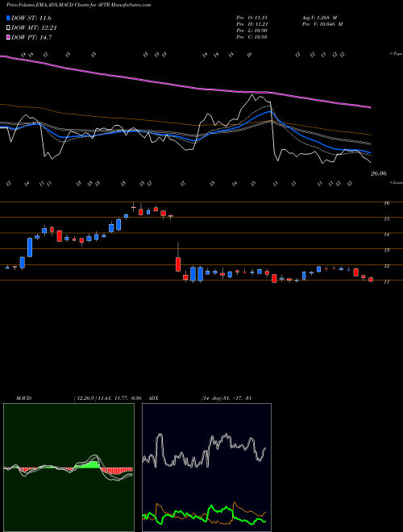Click the 'Pre L: 10.90' value
The height and width of the screenshot is (532, 403).
coord(252,31)
